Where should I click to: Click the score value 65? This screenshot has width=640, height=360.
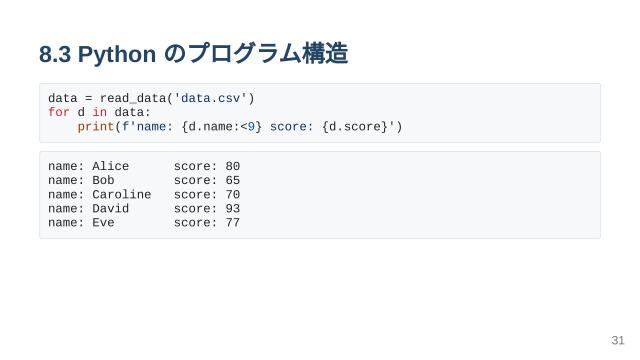click(x=233, y=180)
